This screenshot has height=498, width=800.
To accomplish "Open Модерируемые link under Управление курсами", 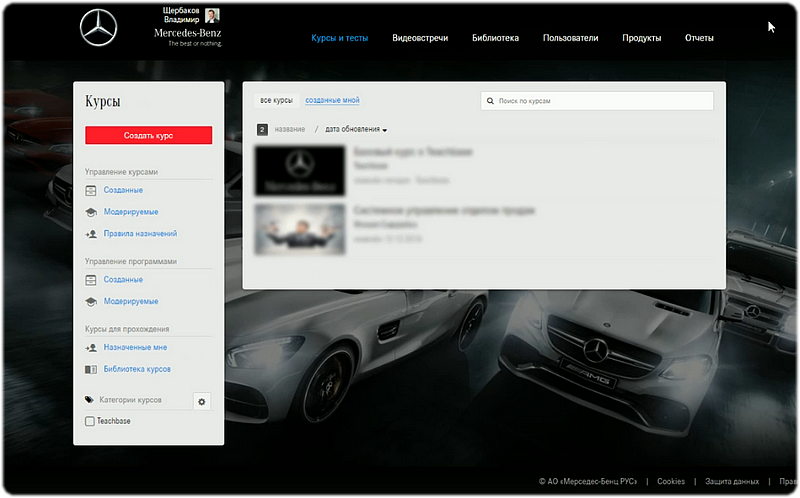I will pos(131,212).
